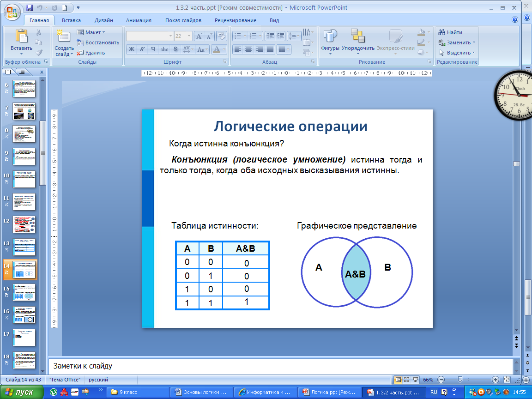Activate the Format Painter brush
532x399 pixels.
(39, 53)
